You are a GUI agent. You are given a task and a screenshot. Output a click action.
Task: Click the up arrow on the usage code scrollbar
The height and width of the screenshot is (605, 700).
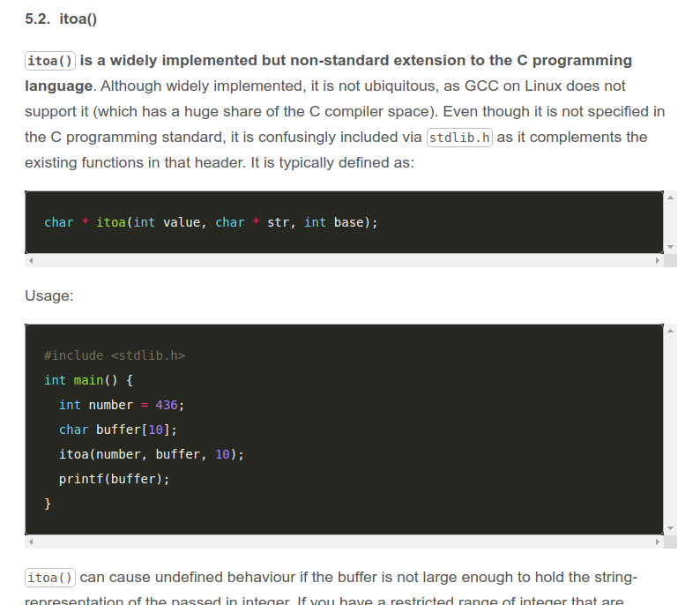pyautogui.click(x=670, y=331)
